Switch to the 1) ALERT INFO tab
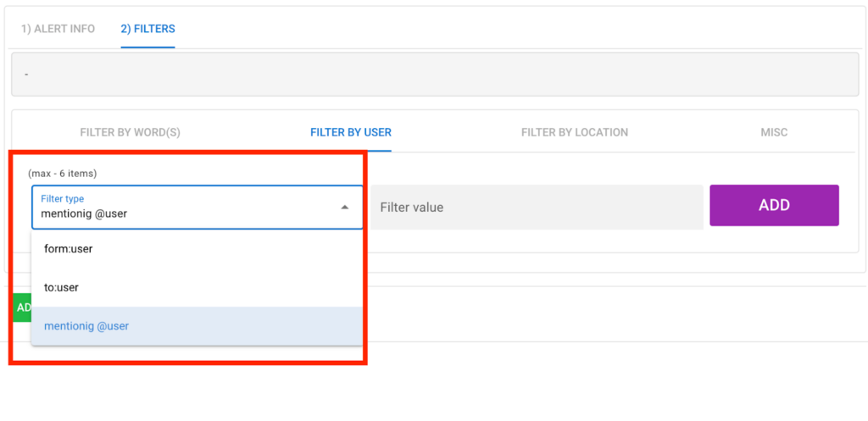Viewport: 868px width, 421px height. pyautogui.click(x=58, y=29)
